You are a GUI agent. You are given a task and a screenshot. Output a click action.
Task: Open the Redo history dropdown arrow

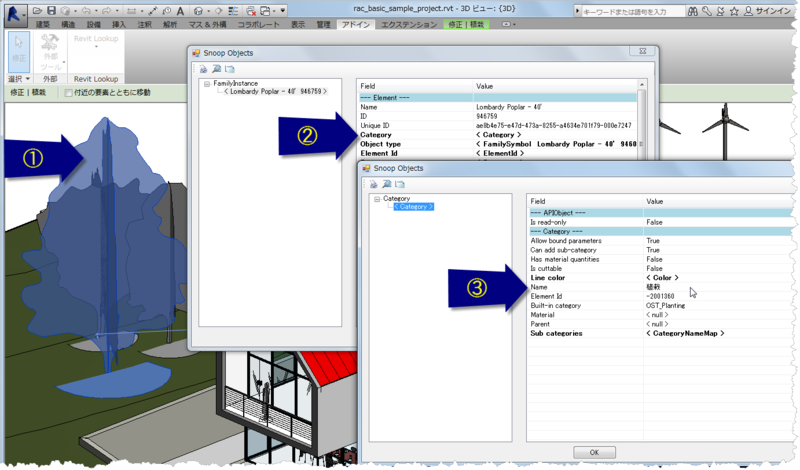click(116, 11)
